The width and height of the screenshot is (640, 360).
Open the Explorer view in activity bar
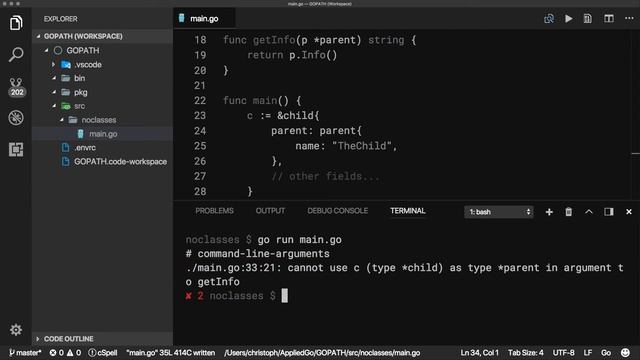tap(16, 23)
